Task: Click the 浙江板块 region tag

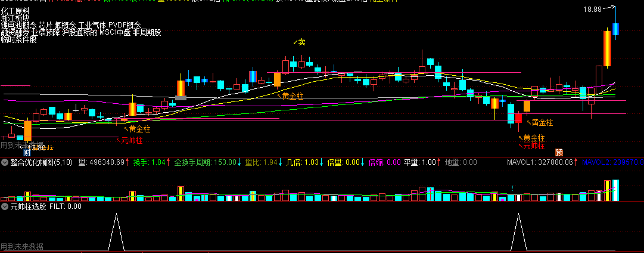Action: click(x=15, y=18)
